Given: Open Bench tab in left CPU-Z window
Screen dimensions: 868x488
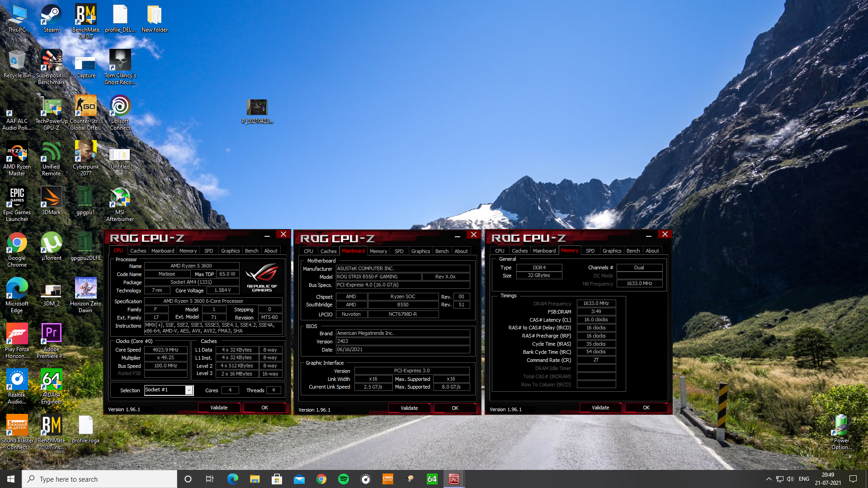Looking at the screenshot, I should pyautogui.click(x=251, y=251).
